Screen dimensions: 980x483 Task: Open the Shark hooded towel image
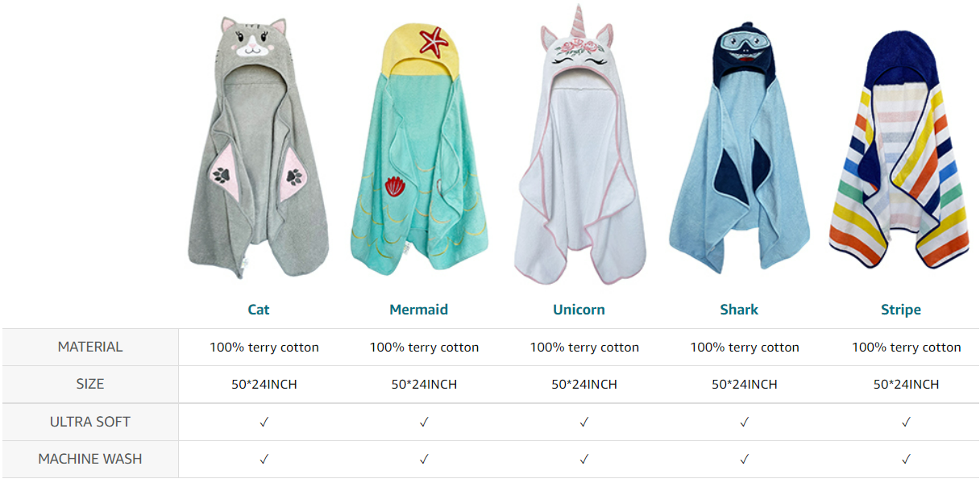click(739, 150)
